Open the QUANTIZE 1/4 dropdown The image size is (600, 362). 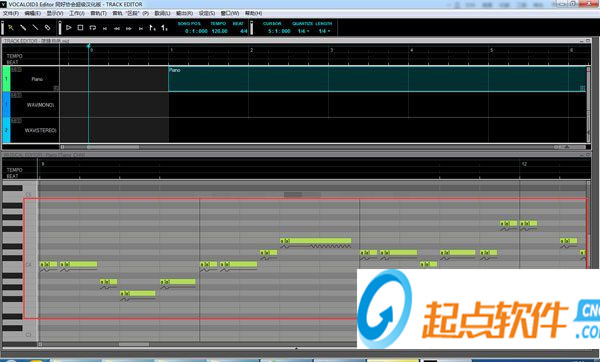point(303,31)
